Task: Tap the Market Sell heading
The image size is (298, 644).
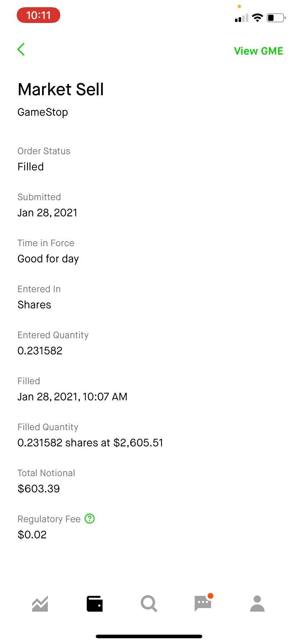Action: [x=61, y=89]
